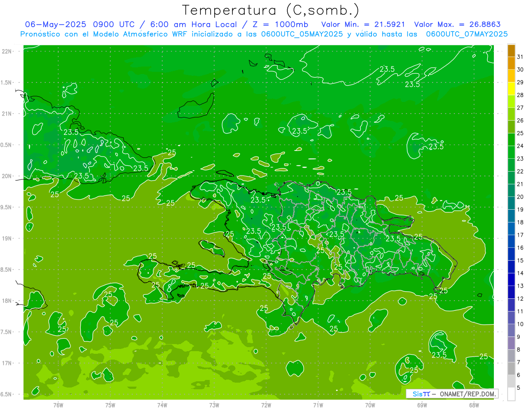The width and height of the screenshot is (532, 411).
Task: Click the yellow colorbar swatch between 28 and 29
Action: point(512,89)
